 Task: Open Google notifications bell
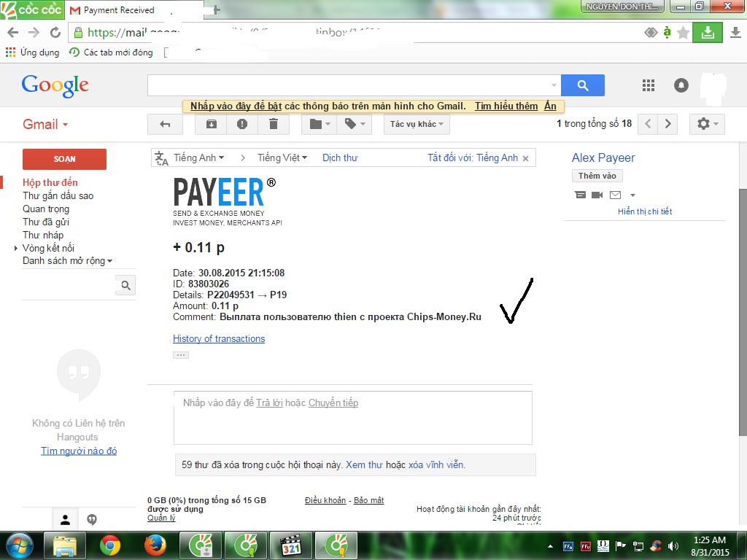click(x=681, y=85)
